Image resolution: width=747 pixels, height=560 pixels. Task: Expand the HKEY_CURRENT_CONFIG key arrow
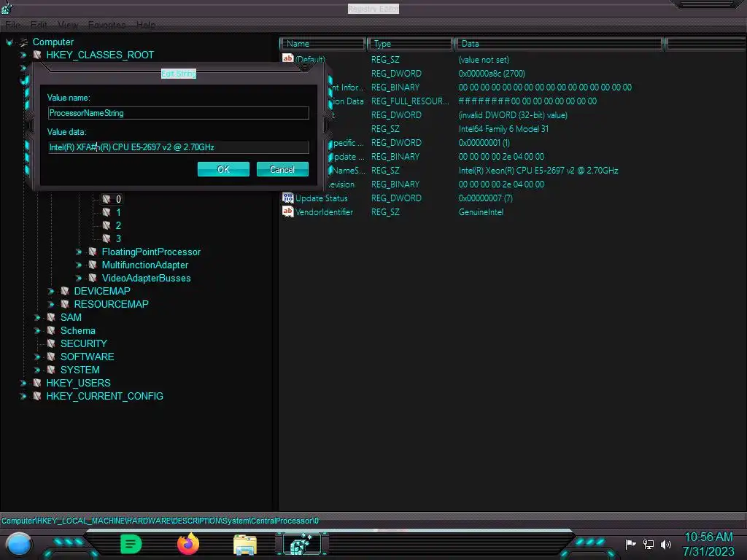tap(23, 396)
